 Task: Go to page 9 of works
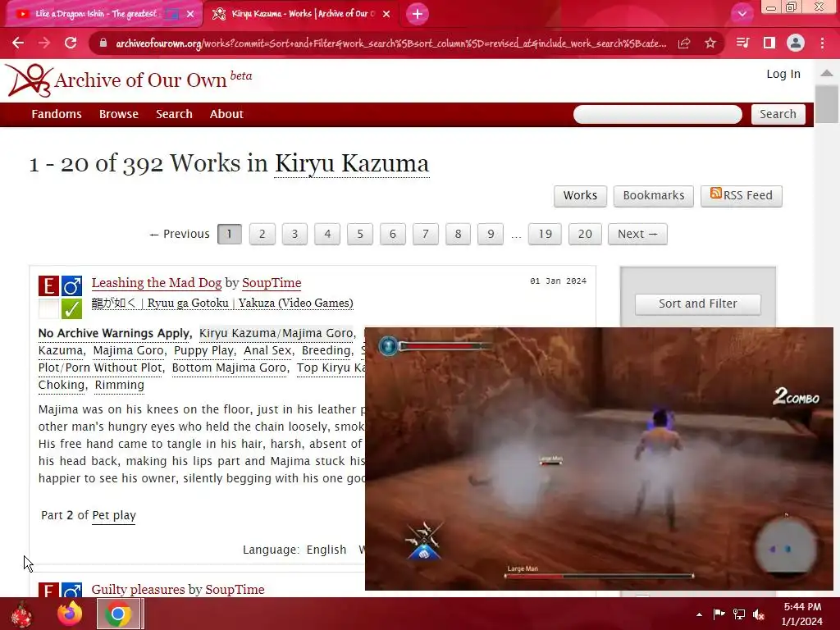(x=491, y=234)
